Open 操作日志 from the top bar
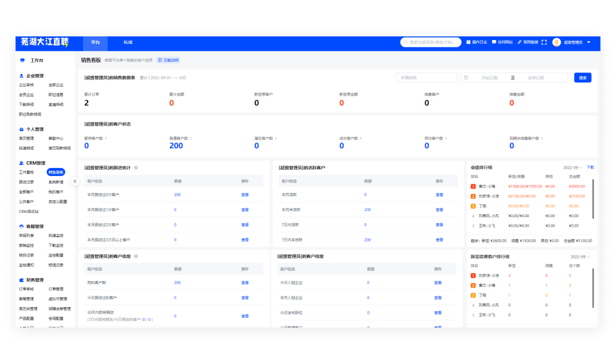616x364 pixels. [476, 42]
